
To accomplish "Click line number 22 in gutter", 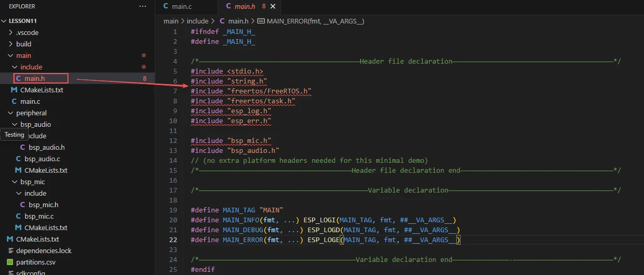I will (173, 240).
